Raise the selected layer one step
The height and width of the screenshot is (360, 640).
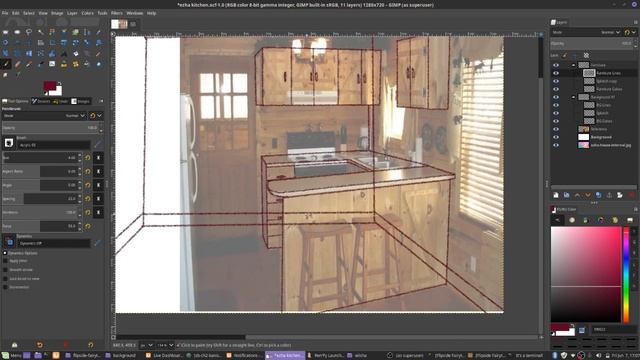click(x=577, y=195)
